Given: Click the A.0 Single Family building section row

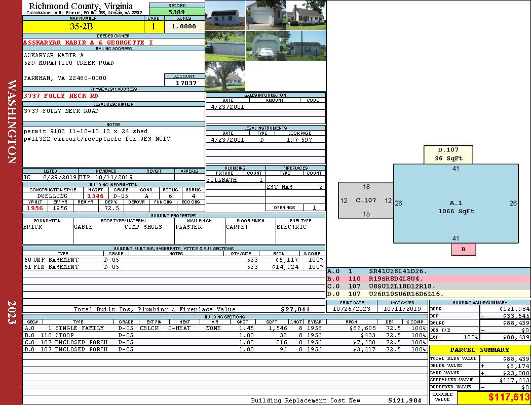Looking at the screenshot, I should pyautogui.click(x=224, y=328).
